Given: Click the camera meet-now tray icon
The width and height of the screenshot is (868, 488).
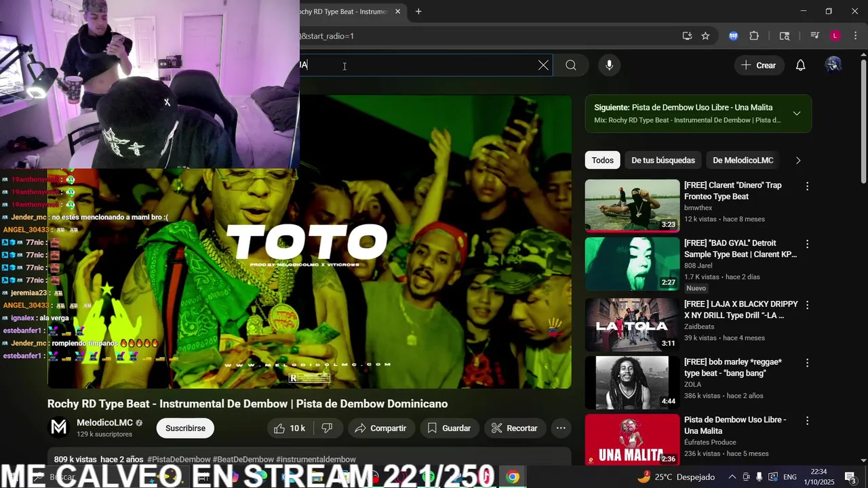Looking at the screenshot, I should [x=746, y=477].
